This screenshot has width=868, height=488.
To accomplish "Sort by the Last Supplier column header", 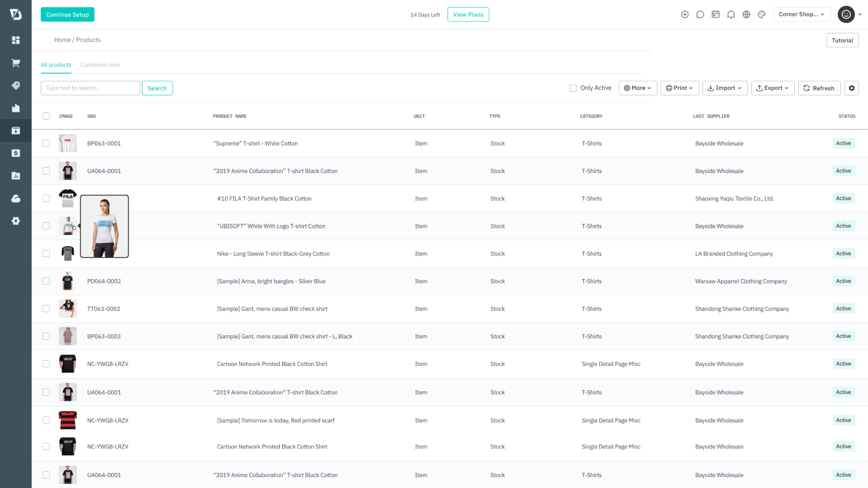I will (x=711, y=116).
